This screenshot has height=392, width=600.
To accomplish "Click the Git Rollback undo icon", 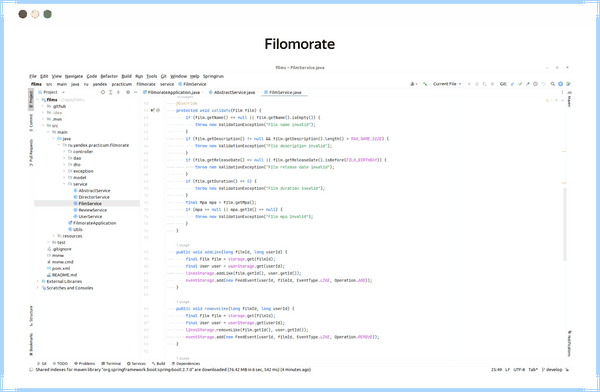I will click(x=543, y=84).
